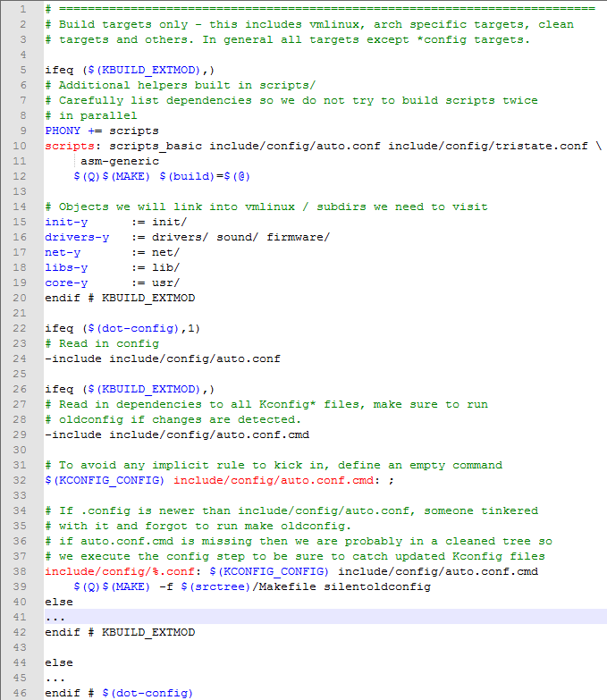Click 'Kconfig*' in the line 27 comment
The image size is (607, 700).
(x=288, y=404)
